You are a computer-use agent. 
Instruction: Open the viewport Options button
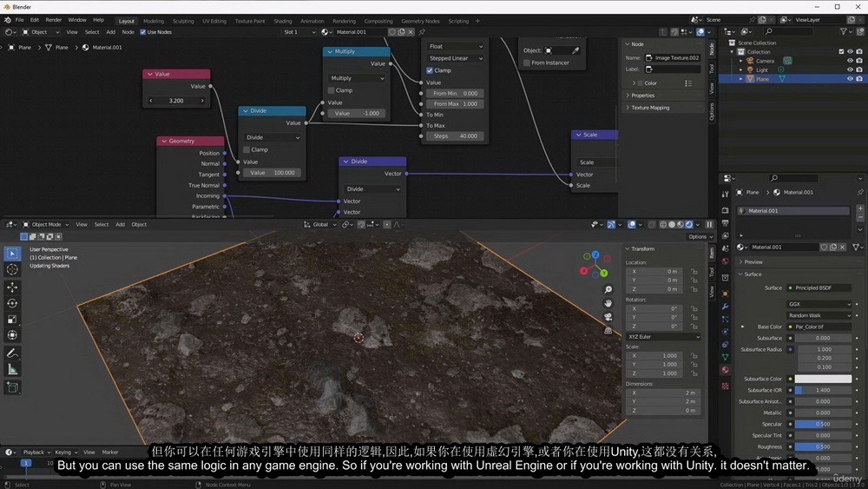(x=700, y=236)
